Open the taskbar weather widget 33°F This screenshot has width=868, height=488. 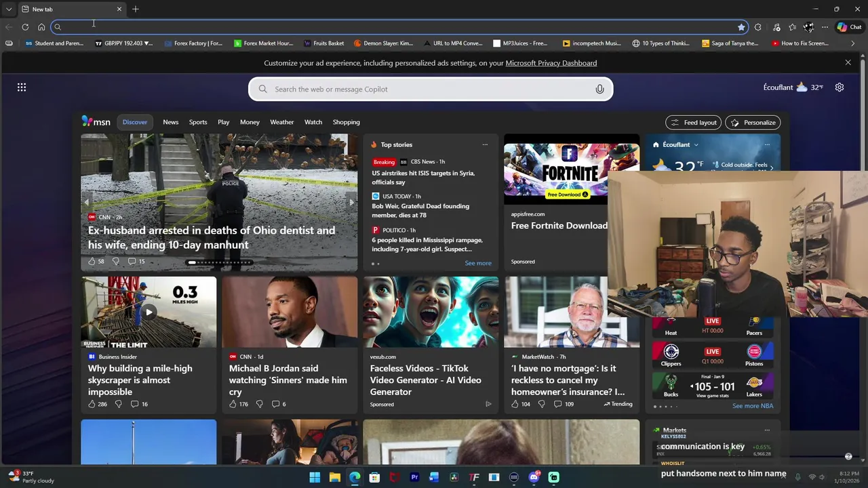(31, 477)
